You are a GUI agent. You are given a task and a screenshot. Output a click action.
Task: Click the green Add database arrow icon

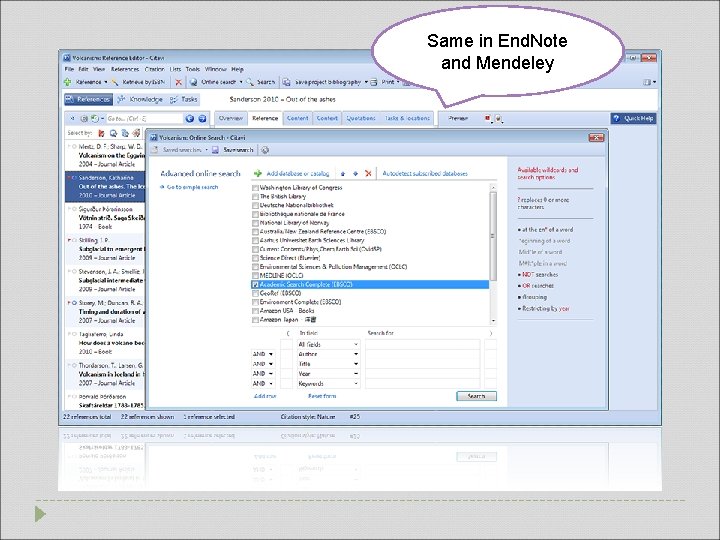258,174
